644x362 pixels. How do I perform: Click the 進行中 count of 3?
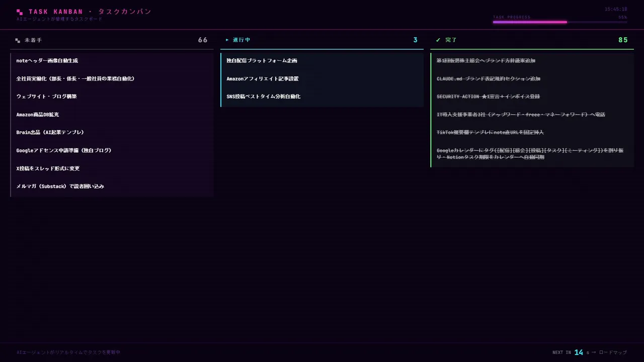point(415,40)
